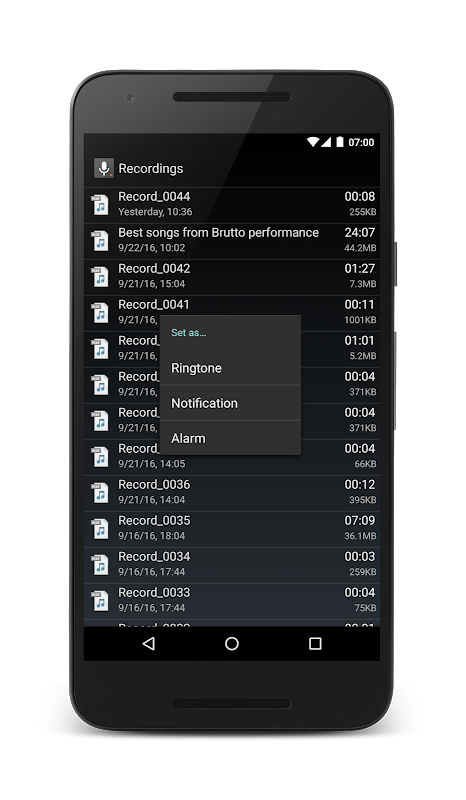Open the Record_0033 recording
This screenshot has height=800, width=466.
[x=232, y=601]
